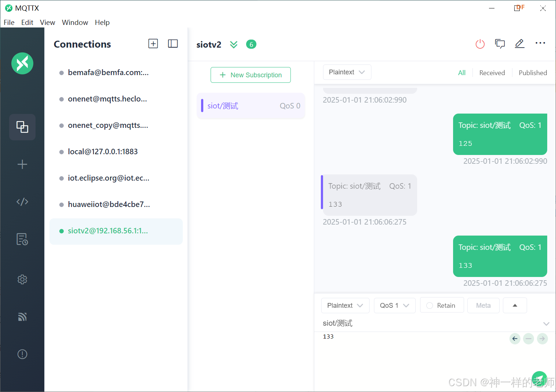556x392 pixels.
Task: Open the publish payload Plaintext dropdown
Action: coord(345,306)
